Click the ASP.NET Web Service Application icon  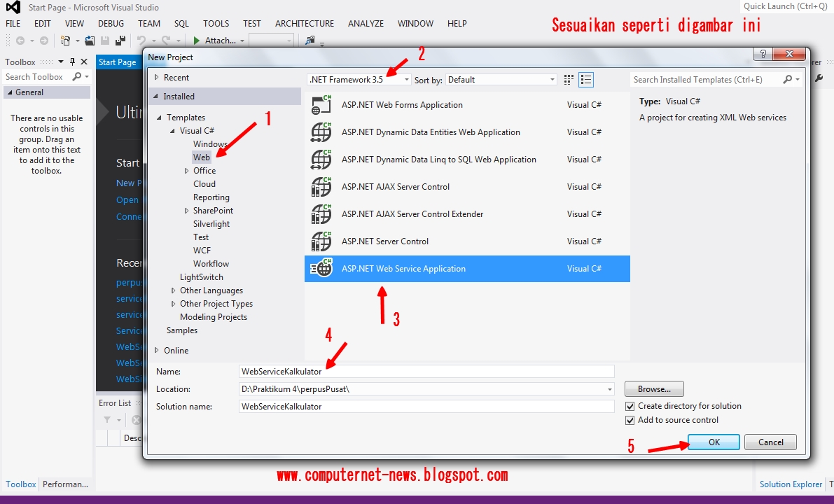pyautogui.click(x=321, y=269)
